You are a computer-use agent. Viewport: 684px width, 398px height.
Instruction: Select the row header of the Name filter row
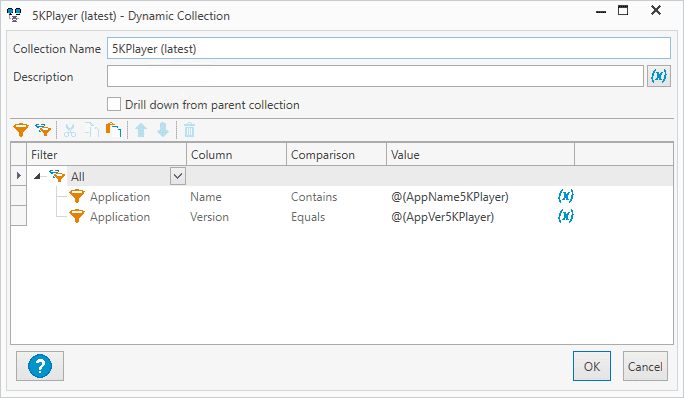(19, 196)
